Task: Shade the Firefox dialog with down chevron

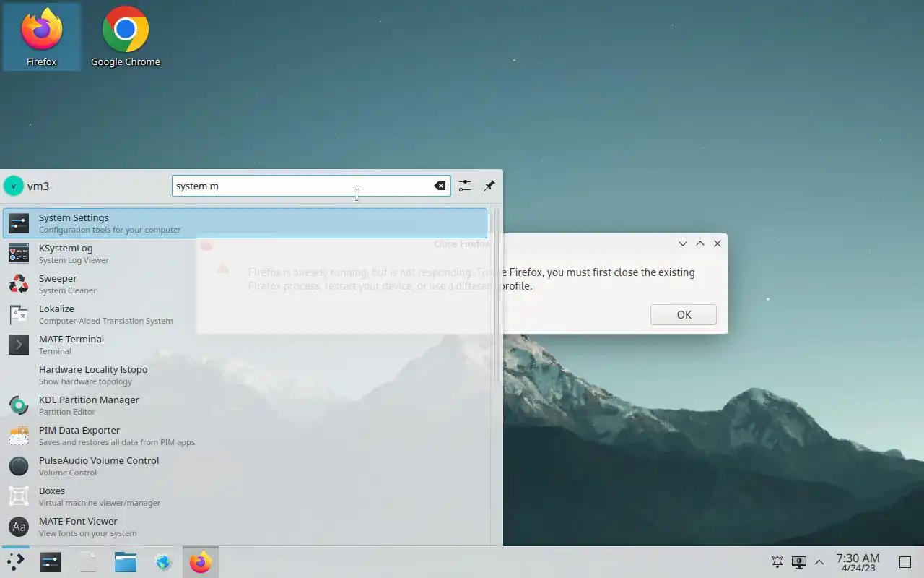Action: [x=683, y=243]
